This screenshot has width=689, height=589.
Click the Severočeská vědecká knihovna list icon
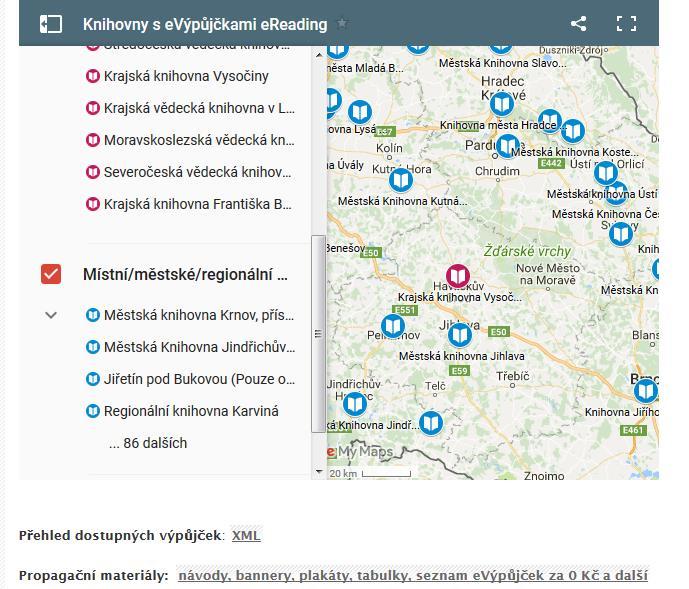pyautogui.click(x=92, y=172)
